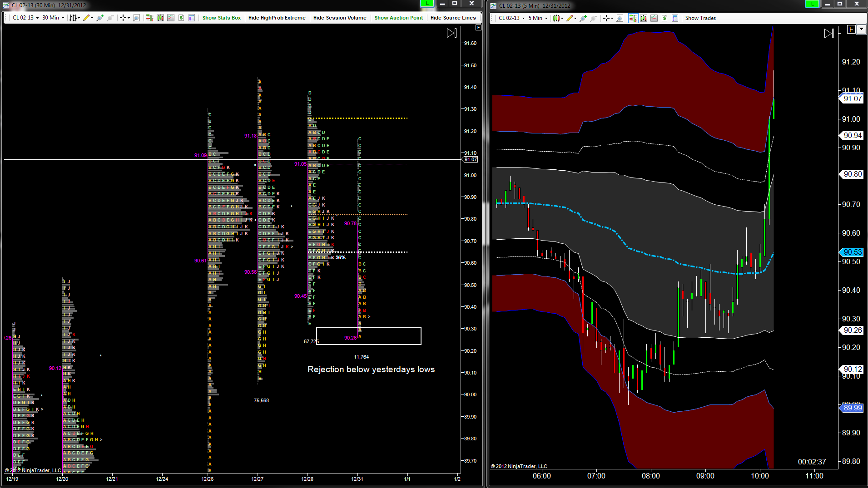Click the 91.07 price marker on 30 Min axis
Image resolution: width=868 pixels, height=488 pixels.
pyautogui.click(x=471, y=159)
